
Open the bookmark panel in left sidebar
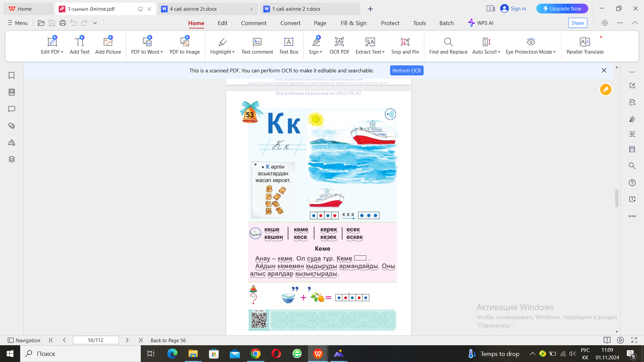tap(12, 75)
